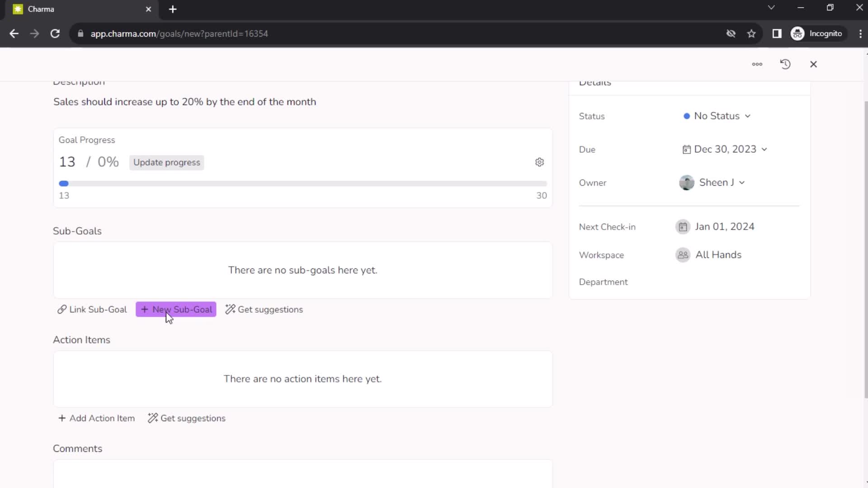Click the settings gear icon for Goal Progress

click(x=539, y=162)
